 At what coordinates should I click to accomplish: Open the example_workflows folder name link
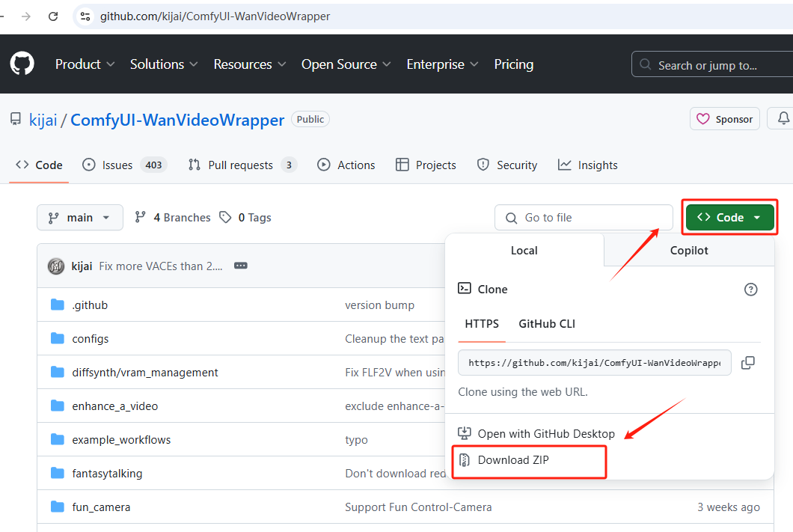pos(121,440)
